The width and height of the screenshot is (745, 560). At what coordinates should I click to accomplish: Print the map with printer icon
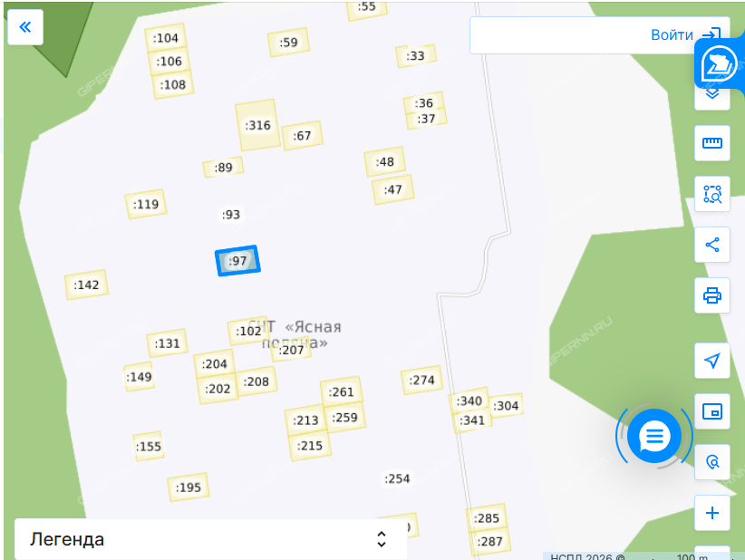tap(711, 295)
